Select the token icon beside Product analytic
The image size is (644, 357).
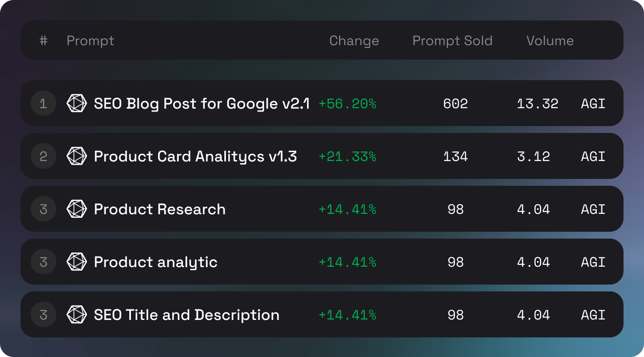click(77, 262)
